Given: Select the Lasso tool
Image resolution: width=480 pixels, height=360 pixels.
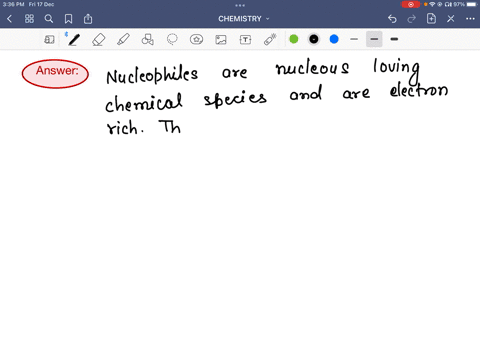Looking at the screenshot, I should (x=172, y=40).
